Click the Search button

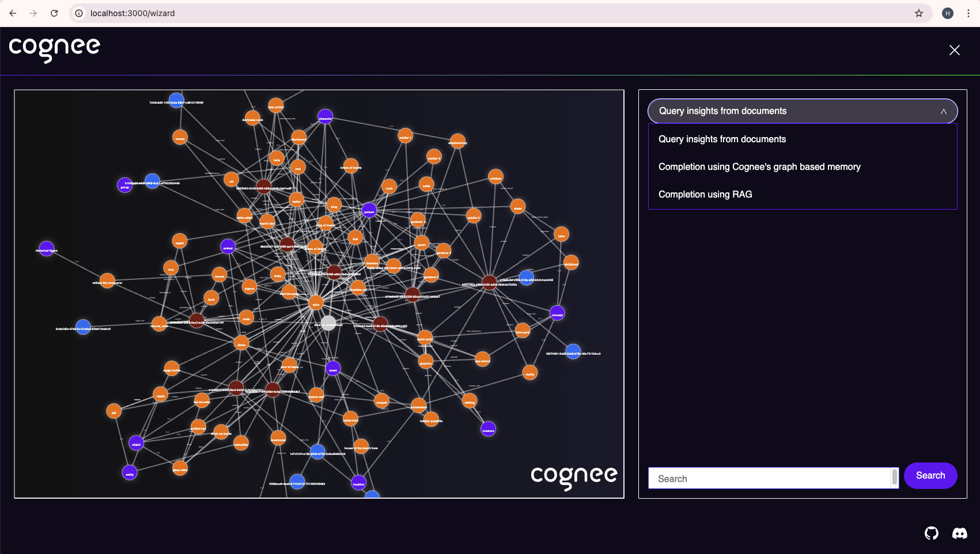[930, 476]
